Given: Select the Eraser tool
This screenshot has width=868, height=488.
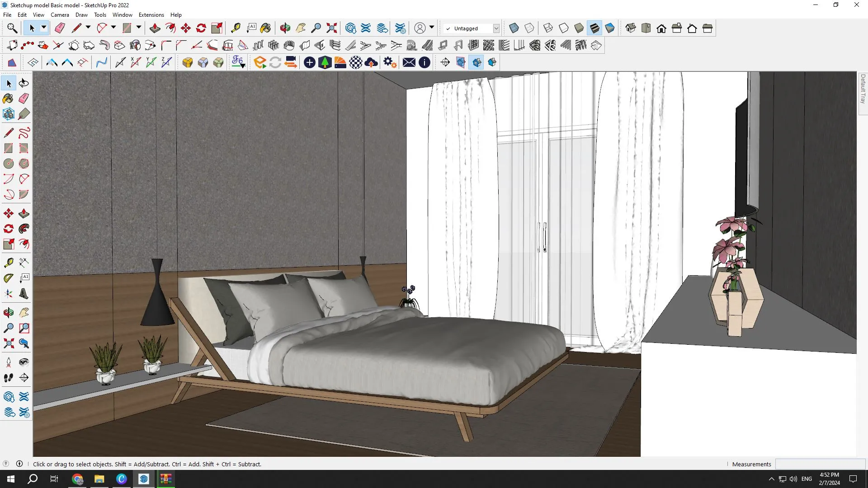Looking at the screenshot, I should pyautogui.click(x=60, y=28).
